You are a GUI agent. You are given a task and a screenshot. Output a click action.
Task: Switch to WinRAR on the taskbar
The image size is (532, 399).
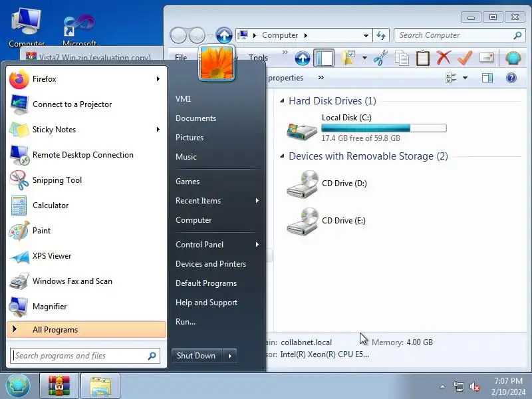click(59, 386)
